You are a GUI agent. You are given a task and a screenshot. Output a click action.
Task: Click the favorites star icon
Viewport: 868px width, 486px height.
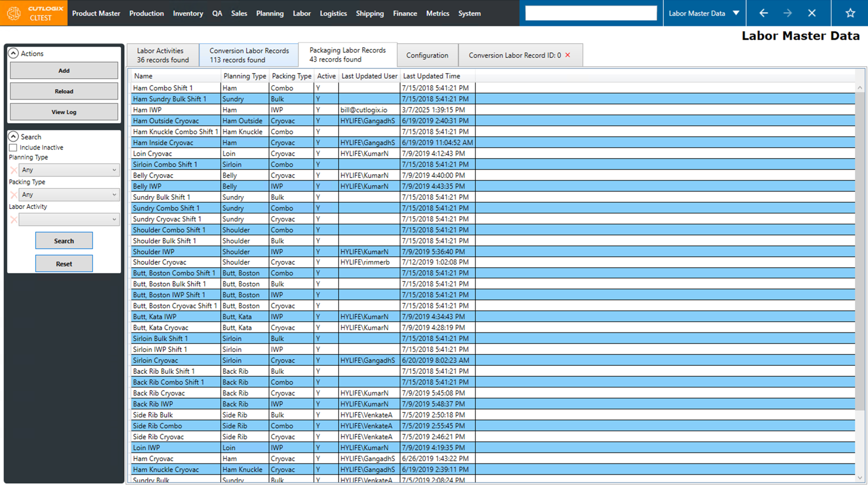pyautogui.click(x=850, y=13)
